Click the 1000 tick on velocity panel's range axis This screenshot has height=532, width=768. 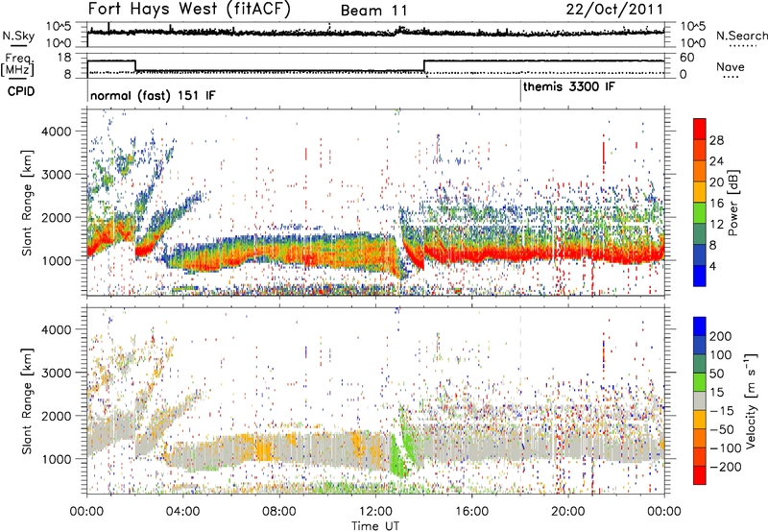56,459
